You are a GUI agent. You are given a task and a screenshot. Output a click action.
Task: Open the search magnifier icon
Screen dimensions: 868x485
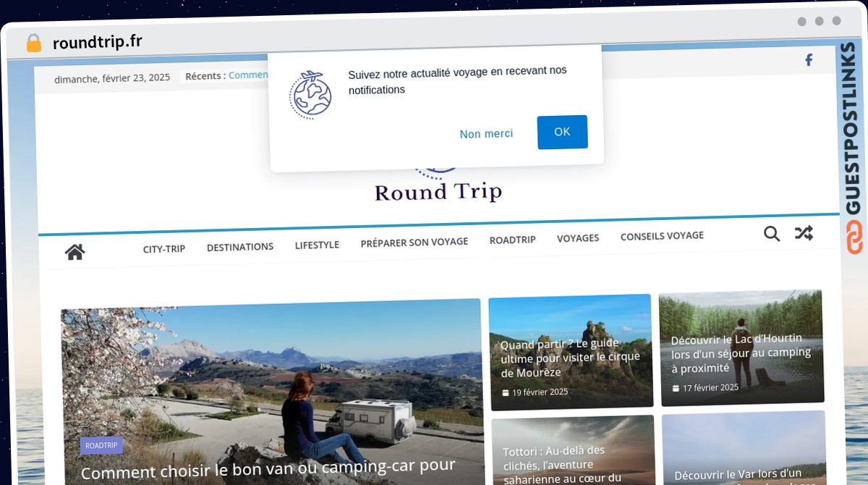[772, 234]
